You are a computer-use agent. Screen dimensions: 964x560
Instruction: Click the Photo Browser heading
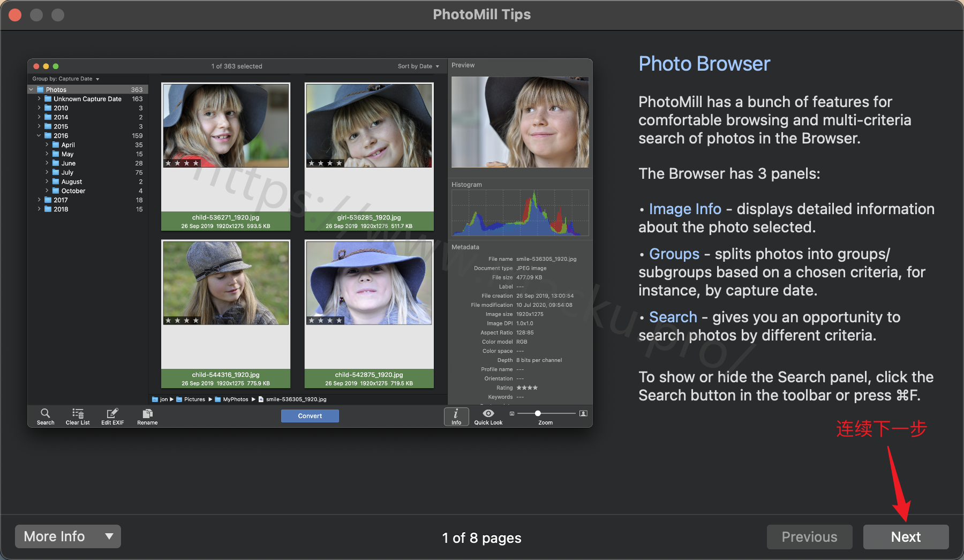pyautogui.click(x=704, y=64)
